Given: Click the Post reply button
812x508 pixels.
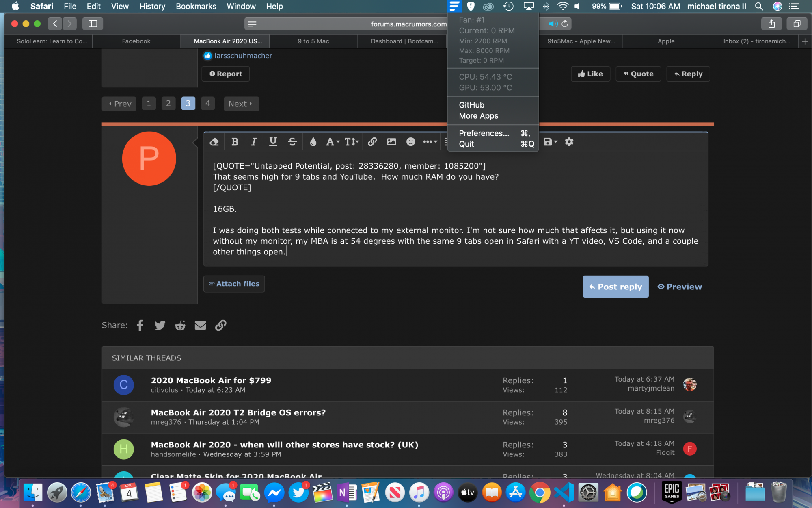Looking at the screenshot, I should [x=615, y=287].
